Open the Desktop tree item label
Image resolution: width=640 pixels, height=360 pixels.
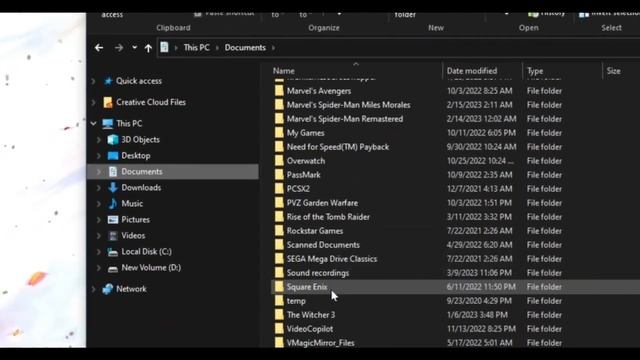coord(136,156)
